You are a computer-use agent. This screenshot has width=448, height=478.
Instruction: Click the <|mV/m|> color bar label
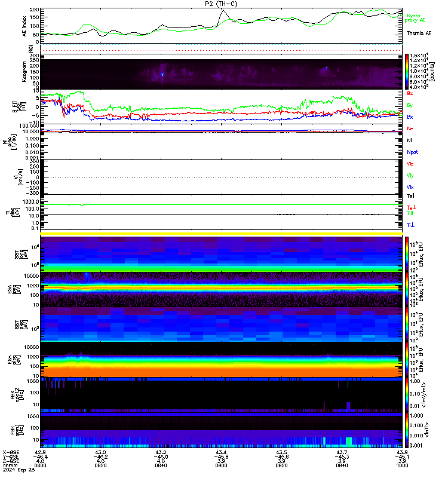coord(424,395)
